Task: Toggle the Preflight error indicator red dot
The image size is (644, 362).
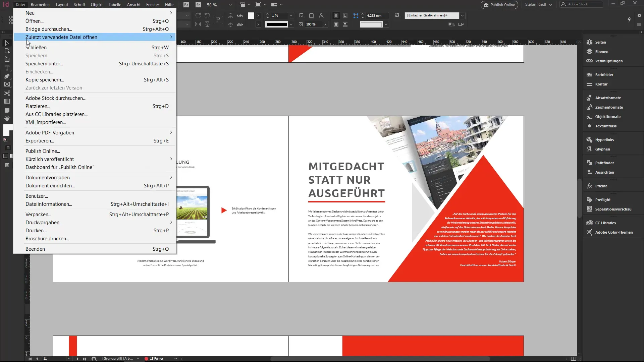Action: click(146, 359)
